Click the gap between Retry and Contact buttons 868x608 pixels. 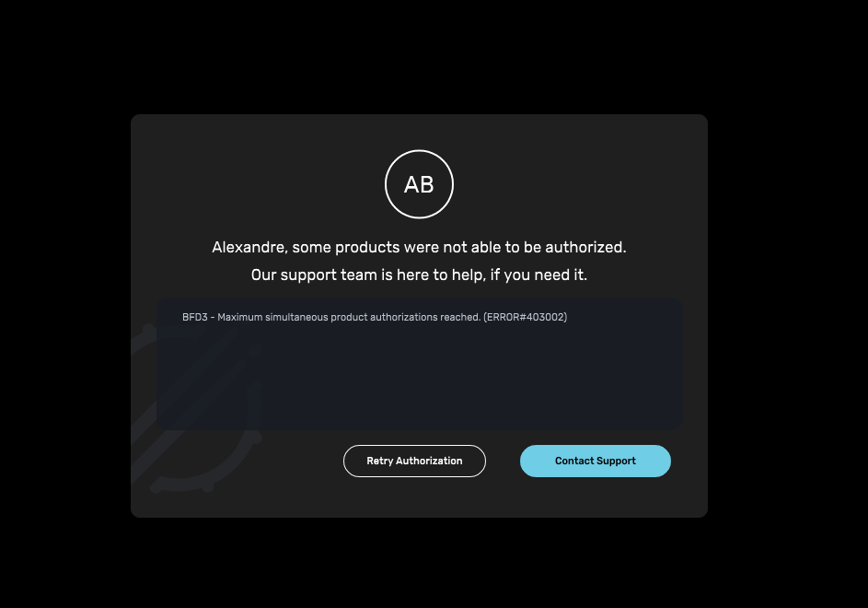coord(503,462)
